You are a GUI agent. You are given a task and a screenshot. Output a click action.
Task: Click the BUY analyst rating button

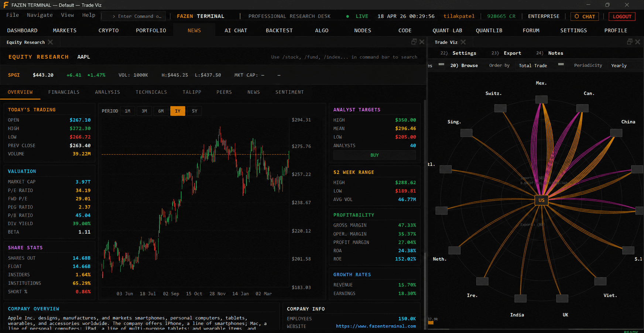pyautogui.click(x=374, y=155)
